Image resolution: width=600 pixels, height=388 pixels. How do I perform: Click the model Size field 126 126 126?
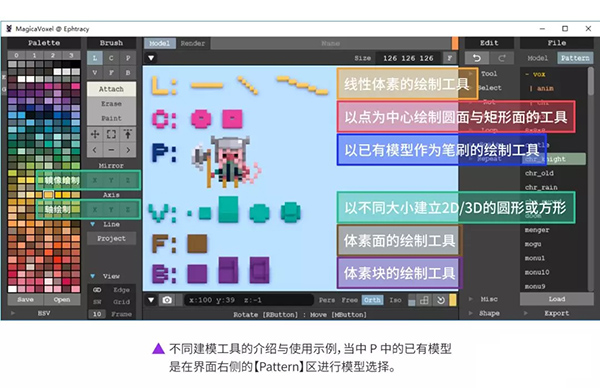click(408, 58)
